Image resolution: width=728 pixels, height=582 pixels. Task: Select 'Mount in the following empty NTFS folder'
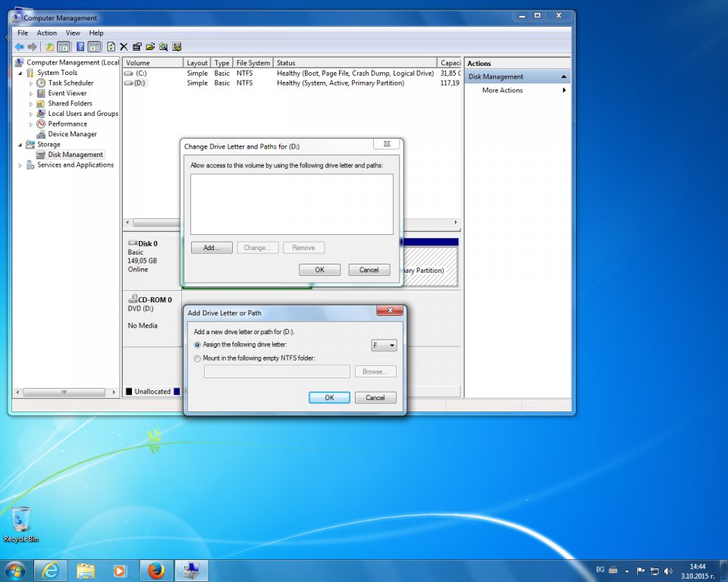198,358
